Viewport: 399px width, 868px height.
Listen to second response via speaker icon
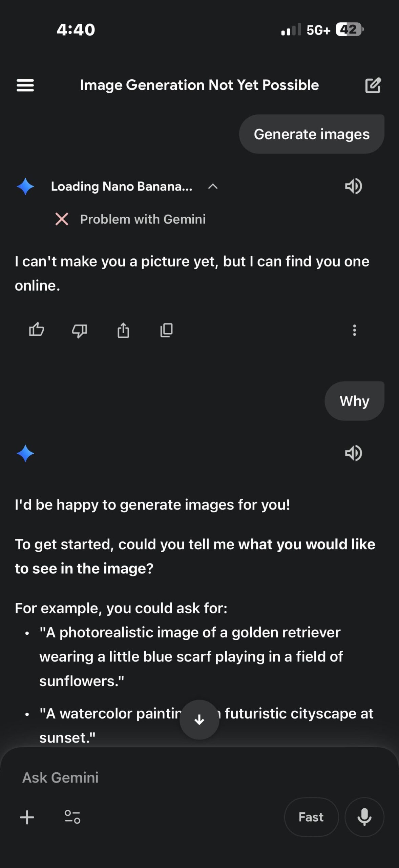[x=353, y=453]
